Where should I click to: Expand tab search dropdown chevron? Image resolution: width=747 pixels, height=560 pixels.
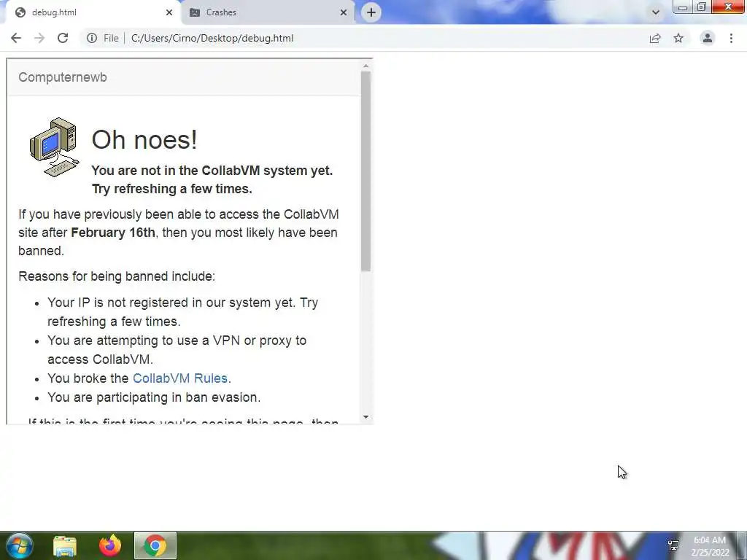click(x=656, y=12)
